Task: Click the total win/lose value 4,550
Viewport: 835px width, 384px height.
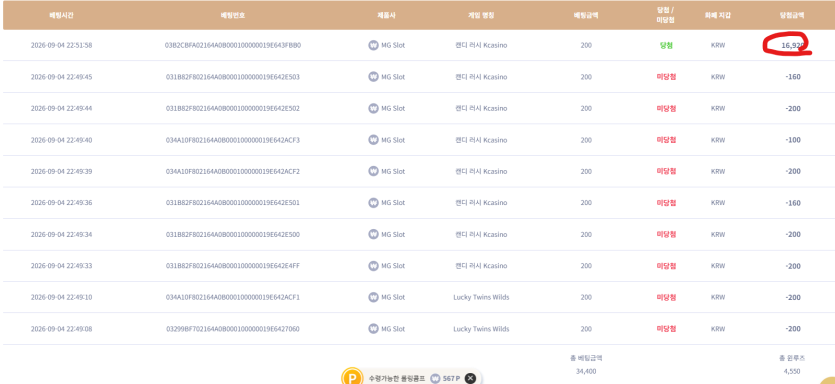Action: point(792,371)
